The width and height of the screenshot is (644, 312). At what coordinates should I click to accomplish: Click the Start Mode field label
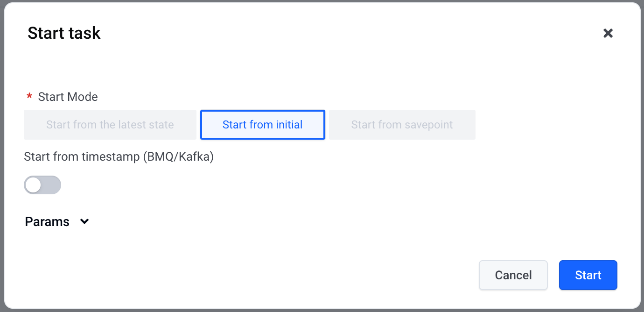[68, 97]
